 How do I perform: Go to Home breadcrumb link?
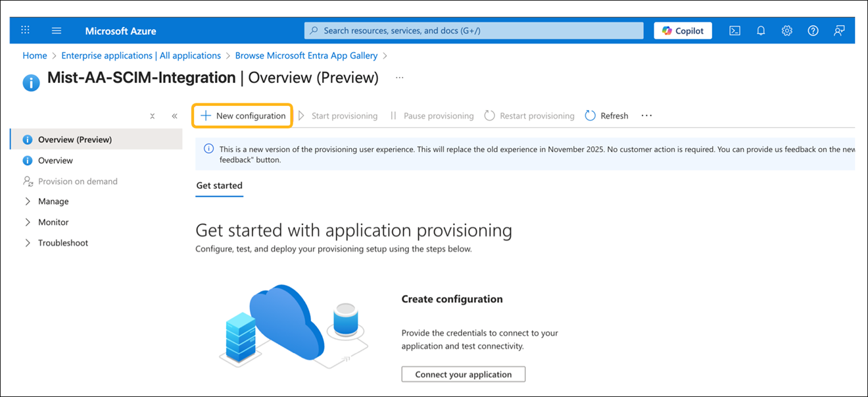pyautogui.click(x=35, y=56)
